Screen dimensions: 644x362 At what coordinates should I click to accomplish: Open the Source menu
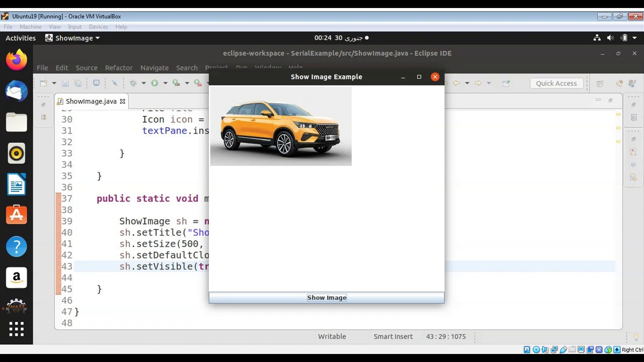[87, 67]
